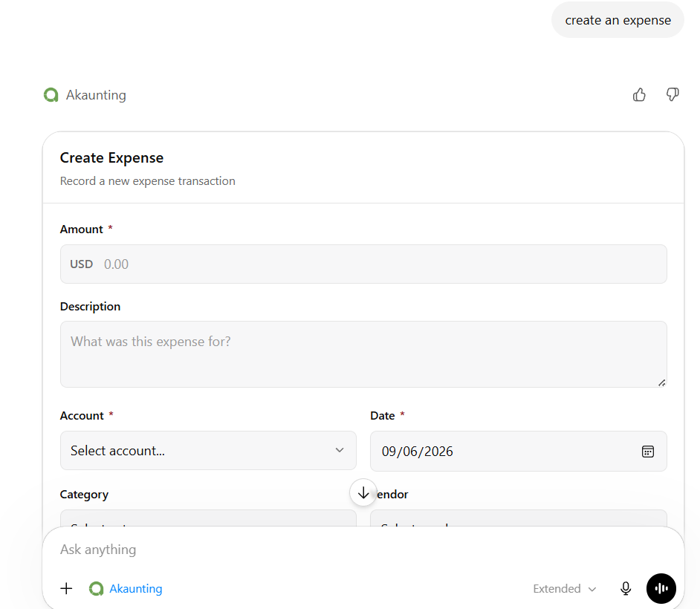The width and height of the screenshot is (700, 609).
Task: Click the resize handle of the Description box
Action: pyautogui.click(x=661, y=382)
